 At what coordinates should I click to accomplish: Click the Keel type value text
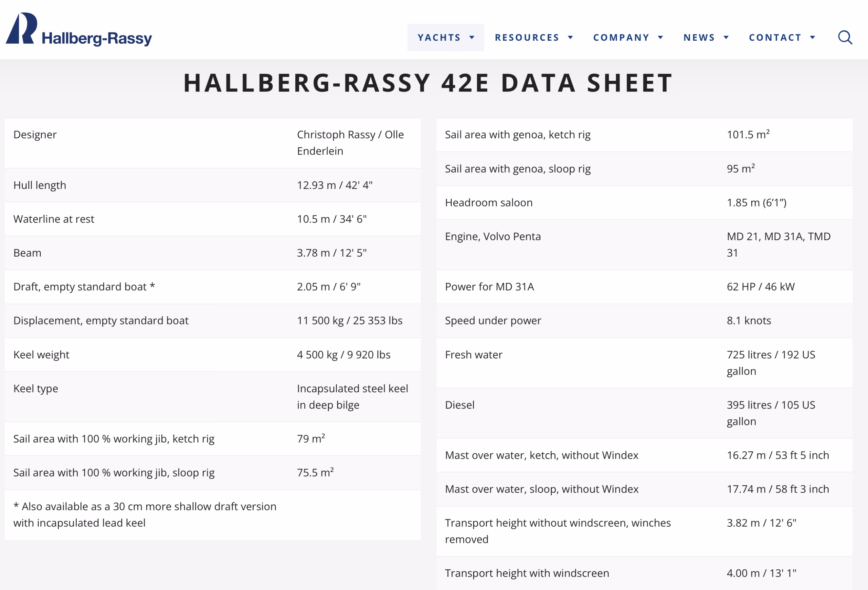[x=352, y=397]
